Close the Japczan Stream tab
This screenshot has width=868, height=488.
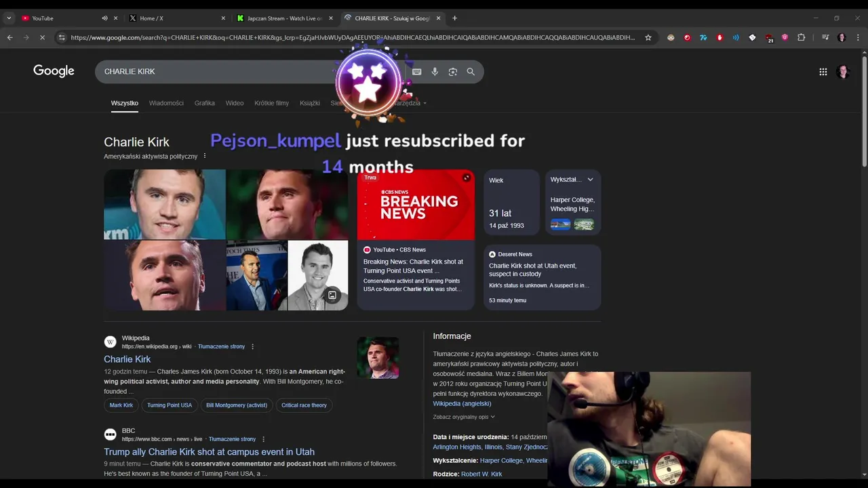(331, 18)
